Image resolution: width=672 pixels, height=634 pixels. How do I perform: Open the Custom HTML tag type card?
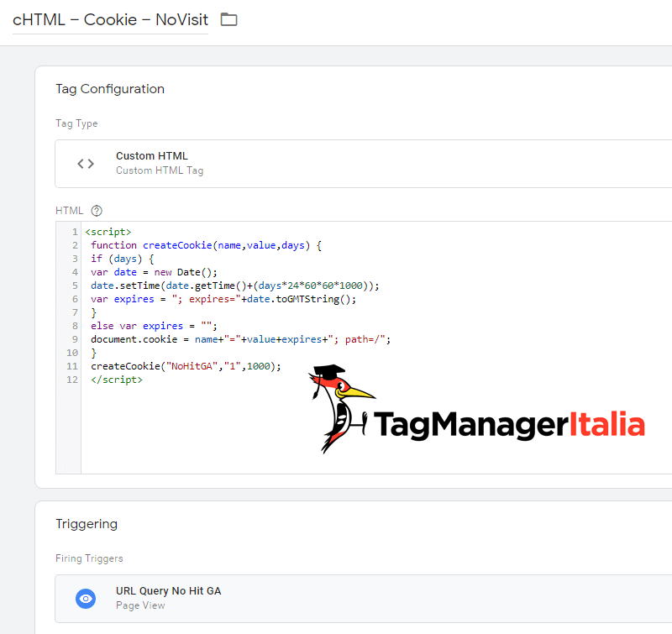click(364, 163)
